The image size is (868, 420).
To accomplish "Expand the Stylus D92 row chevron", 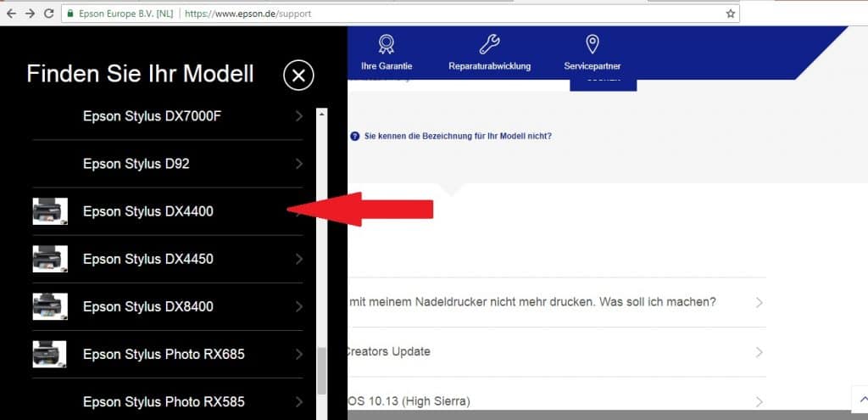I will pos(299,164).
